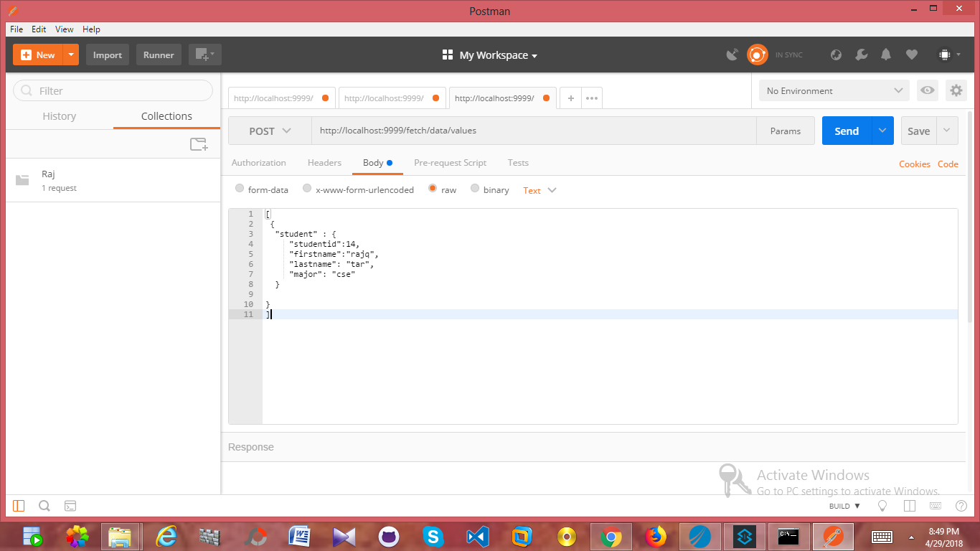Viewport: 980px width, 551px height.
Task: Switch to two-pane view icon
Action: (x=910, y=506)
